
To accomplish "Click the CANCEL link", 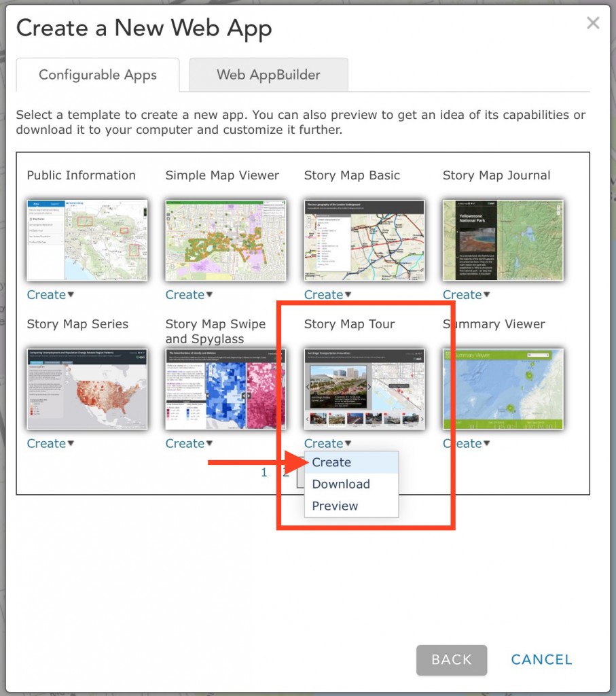I will point(541,660).
